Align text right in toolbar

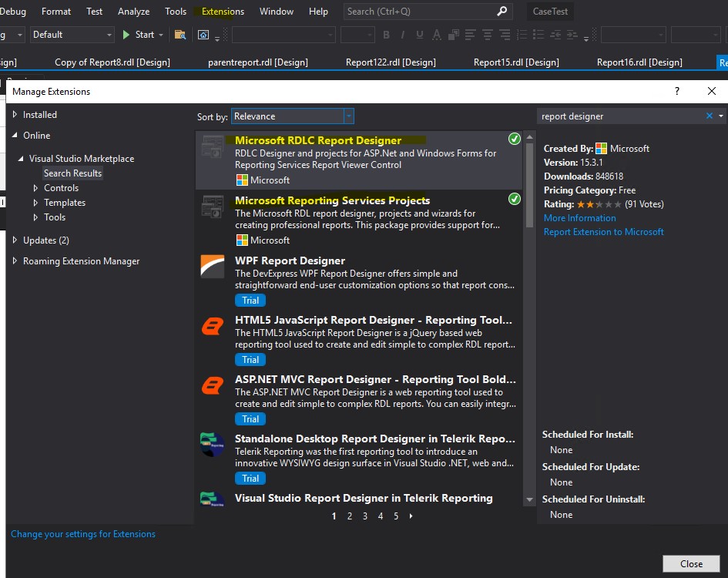[505, 35]
